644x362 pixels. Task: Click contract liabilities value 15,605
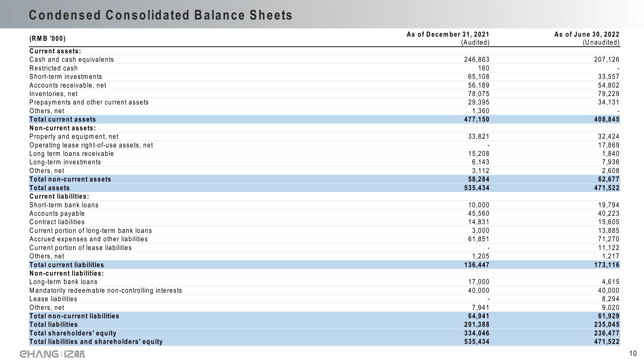pos(609,222)
